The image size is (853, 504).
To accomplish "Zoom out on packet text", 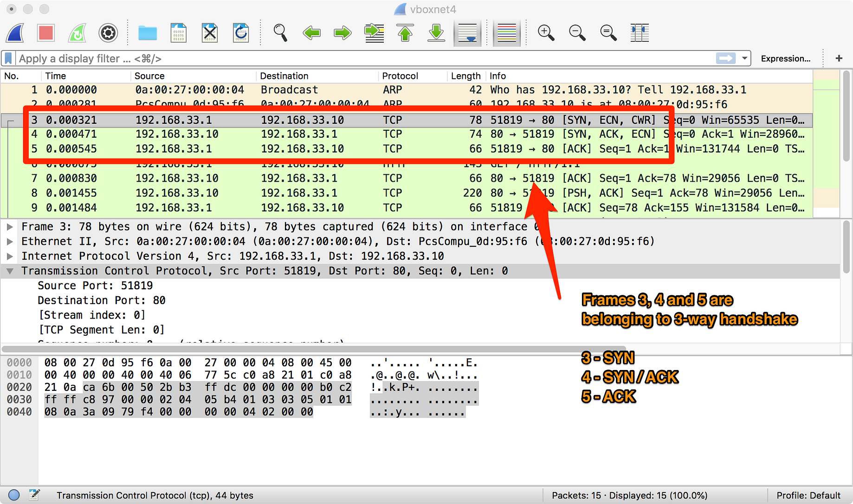I will (x=577, y=33).
